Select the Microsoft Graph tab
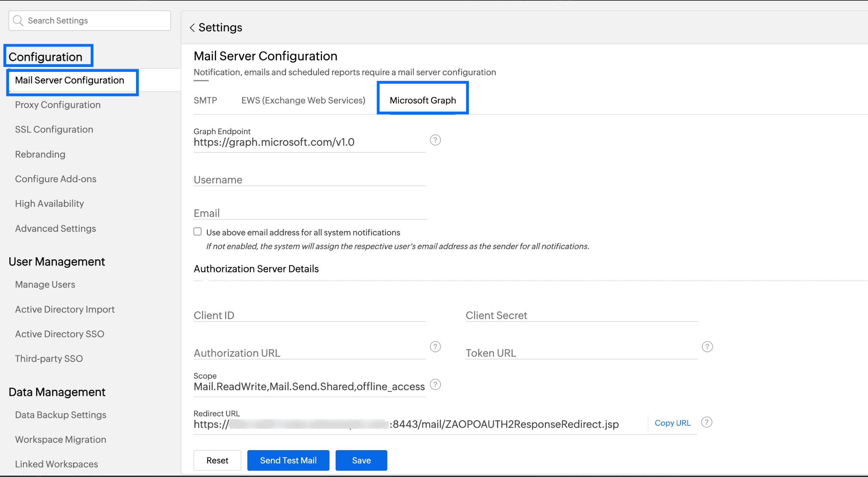Viewport: 868px width, 477px height. click(422, 100)
